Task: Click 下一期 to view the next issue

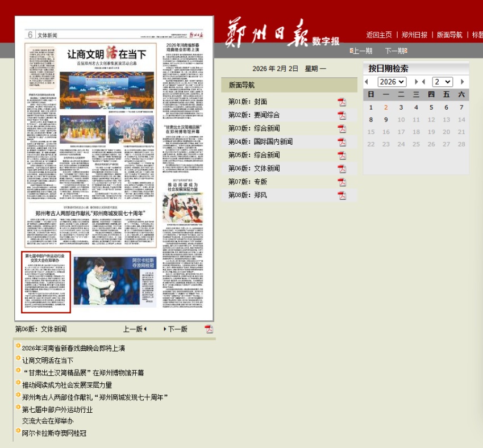Action: 395,51
